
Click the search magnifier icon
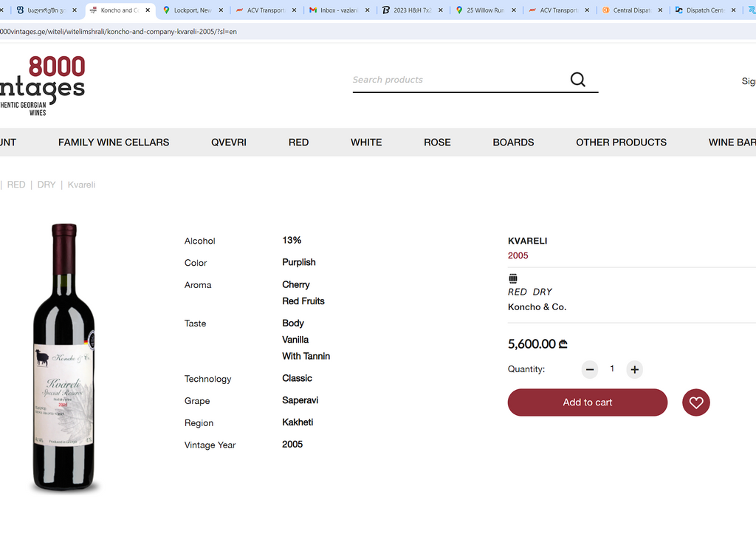(x=577, y=80)
